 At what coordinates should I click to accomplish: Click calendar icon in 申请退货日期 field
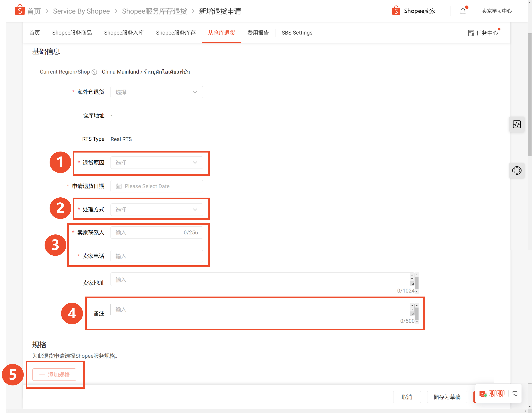(x=119, y=186)
